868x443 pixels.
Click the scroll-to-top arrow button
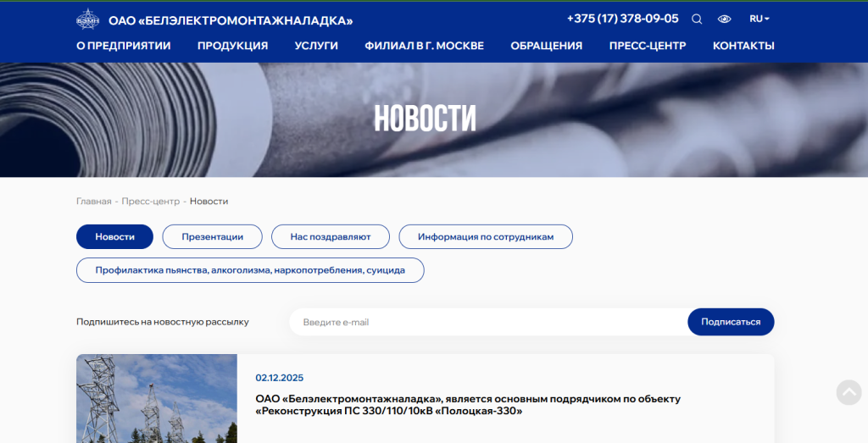click(849, 392)
